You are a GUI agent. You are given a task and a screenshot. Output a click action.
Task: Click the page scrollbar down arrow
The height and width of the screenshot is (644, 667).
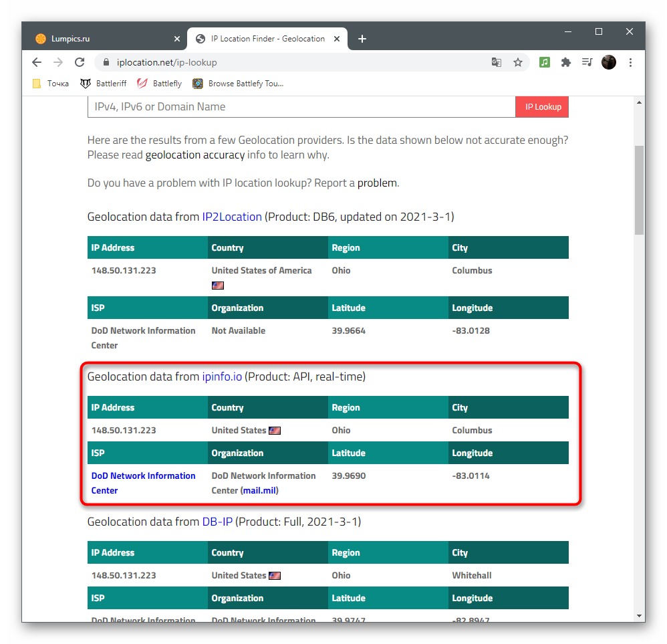639,615
